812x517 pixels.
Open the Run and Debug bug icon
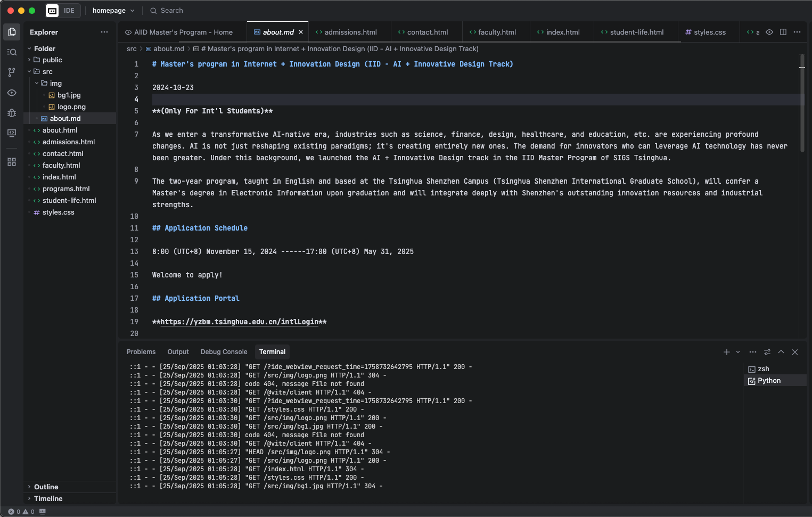click(12, 113)
